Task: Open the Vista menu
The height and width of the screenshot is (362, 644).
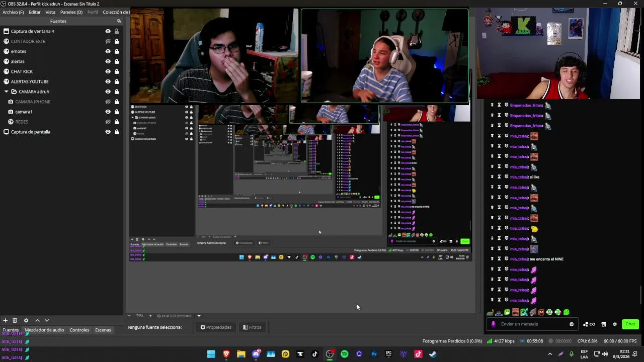Action: click(50, 12)
